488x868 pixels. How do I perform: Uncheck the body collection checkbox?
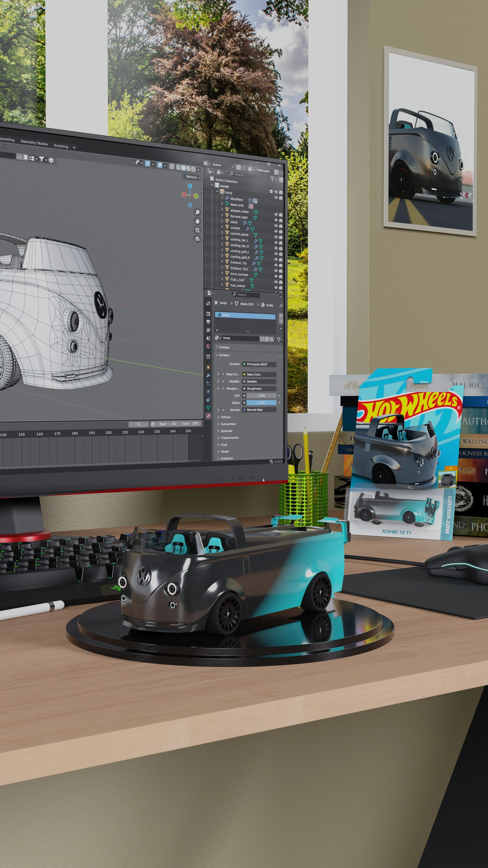click(x=271, y=192)
